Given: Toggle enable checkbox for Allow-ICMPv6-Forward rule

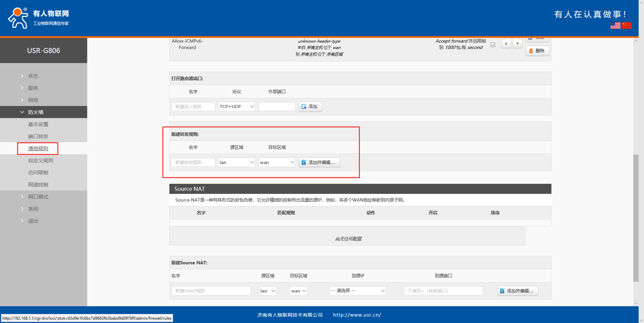Looking at the screenshot, I should click(x=493, y=45).
